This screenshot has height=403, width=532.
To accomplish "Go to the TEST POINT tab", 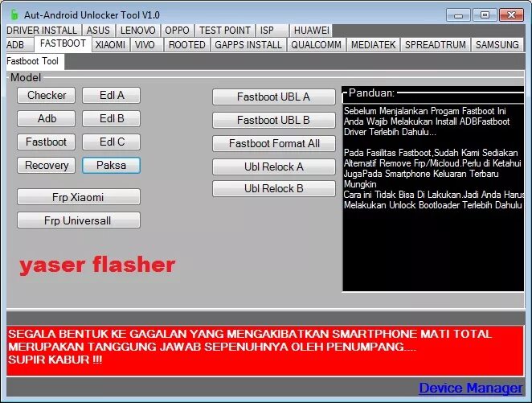I will pyautogui.click(x=224, y=31).
